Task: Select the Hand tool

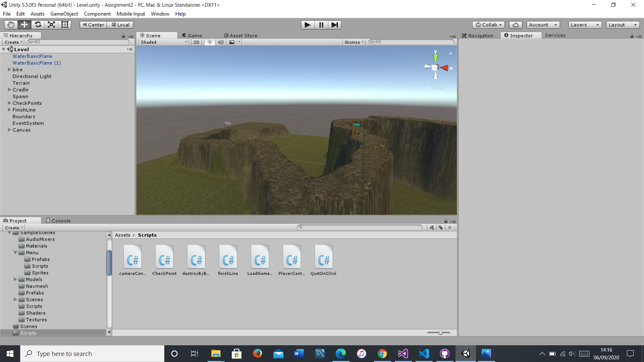Action: pos(11,25)
